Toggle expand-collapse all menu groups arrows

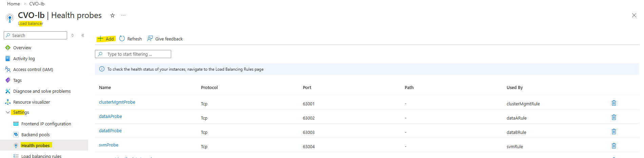(x=73, y=35)
